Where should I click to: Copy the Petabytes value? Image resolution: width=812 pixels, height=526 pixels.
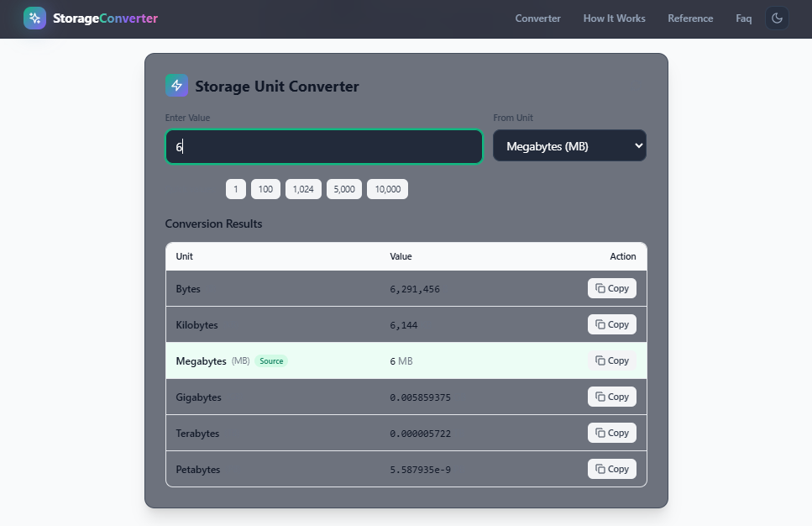pyautogui.click(x=611, y=469)
